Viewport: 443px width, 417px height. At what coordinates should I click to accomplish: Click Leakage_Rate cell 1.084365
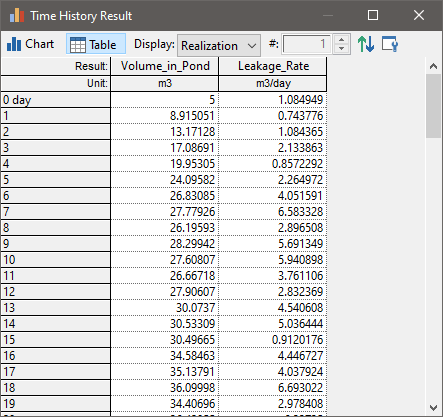point(273,132)
